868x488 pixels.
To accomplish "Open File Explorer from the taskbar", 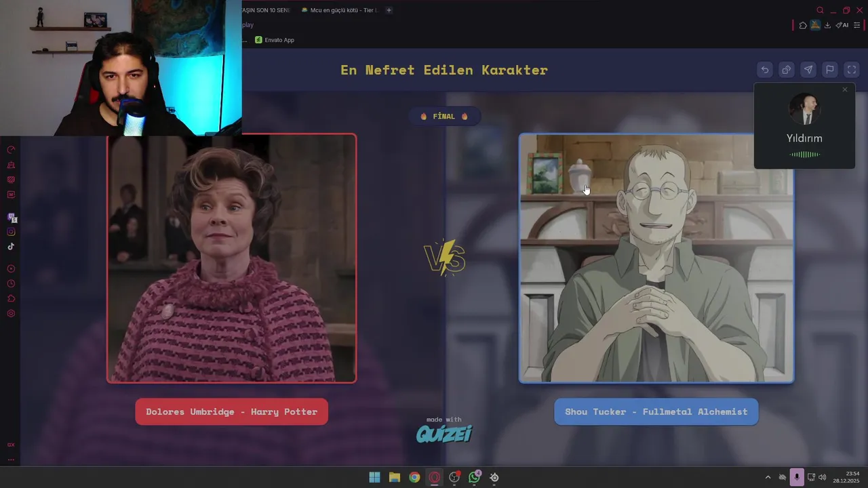I will tap(395, 477).
